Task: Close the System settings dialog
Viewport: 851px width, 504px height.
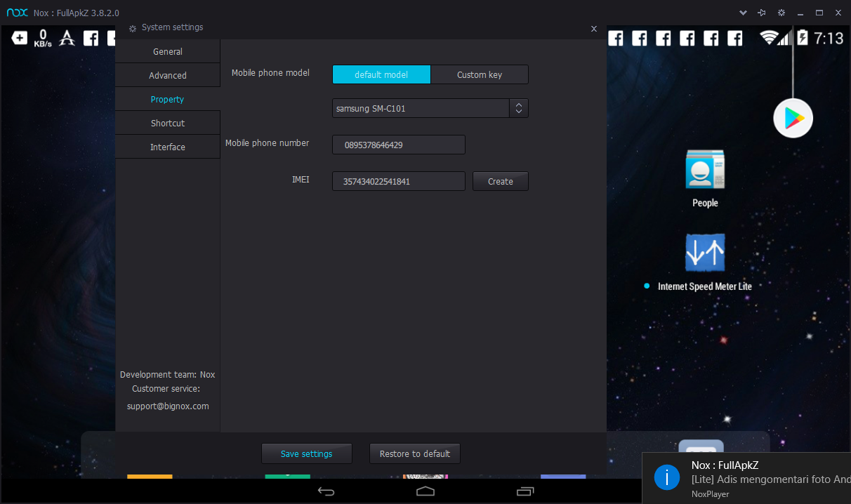Action: coord(594,29)
